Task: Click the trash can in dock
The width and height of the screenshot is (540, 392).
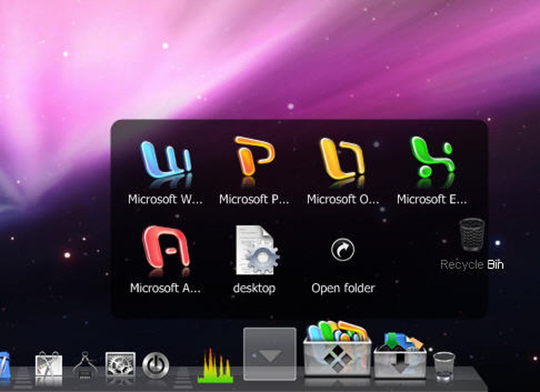Action: [x=444, y=367]
